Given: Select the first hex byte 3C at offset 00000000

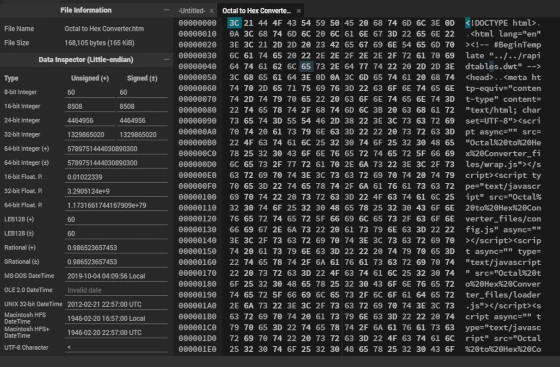Looking at the screenshot, I should pos(234,23).
